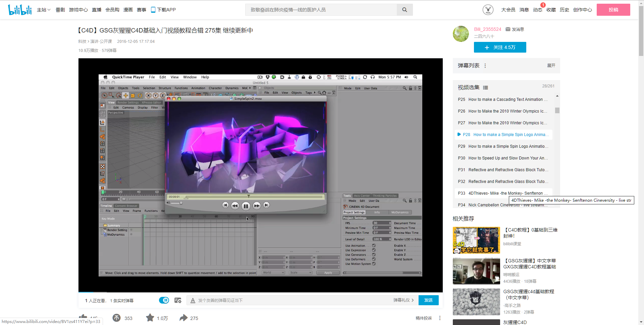The height and width of the screenshot is (325, 644).
Task: Favorite the video with the star icon
Action: click(150, 318)
